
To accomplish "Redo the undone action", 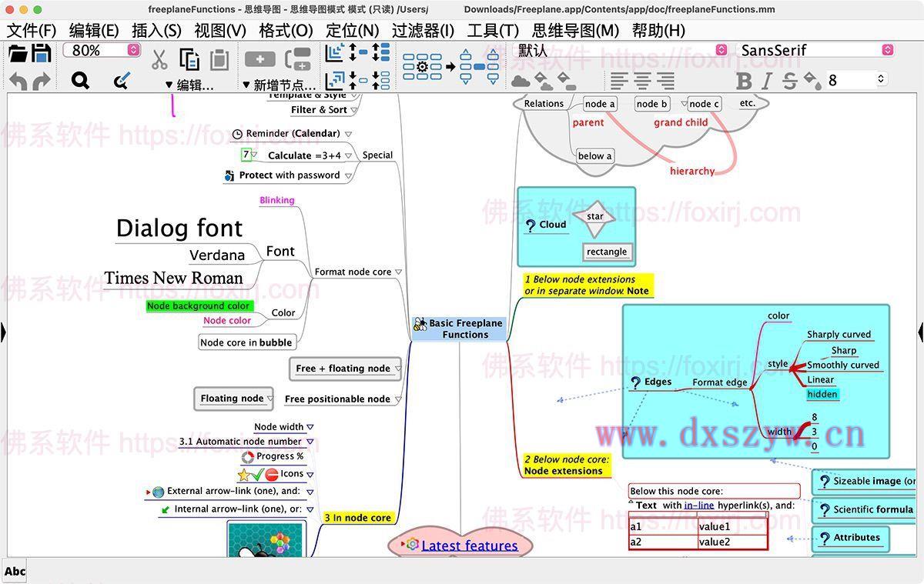I will 41,81.
